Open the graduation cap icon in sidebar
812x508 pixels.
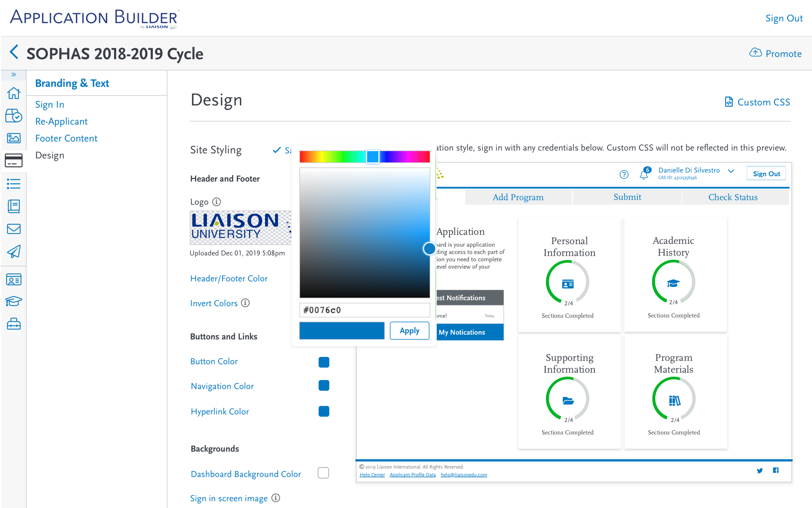pos(14,301)
